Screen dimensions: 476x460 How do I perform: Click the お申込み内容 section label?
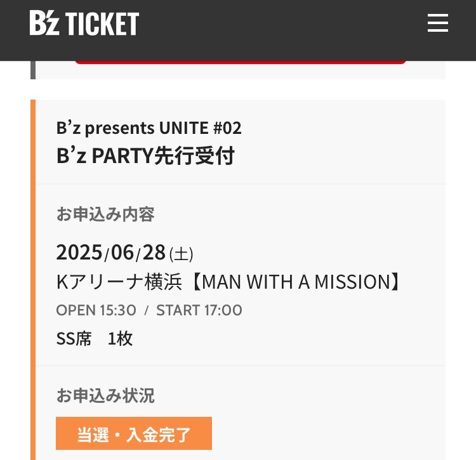pos(105,214)
